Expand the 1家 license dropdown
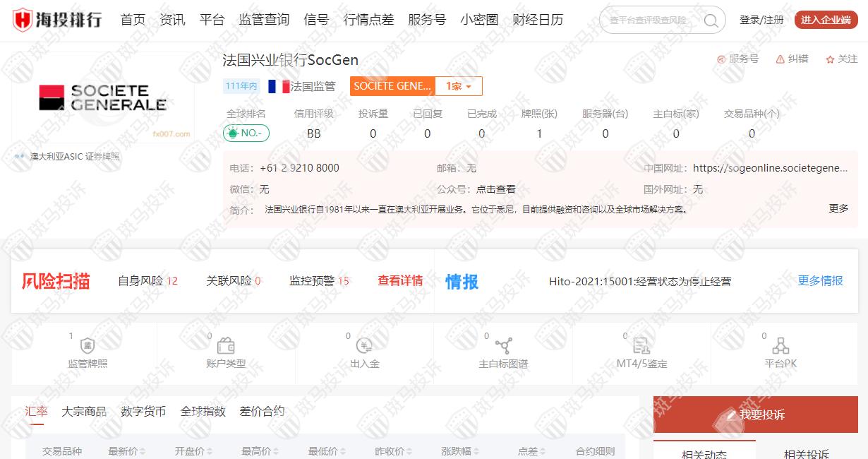 tap(458, 86)
